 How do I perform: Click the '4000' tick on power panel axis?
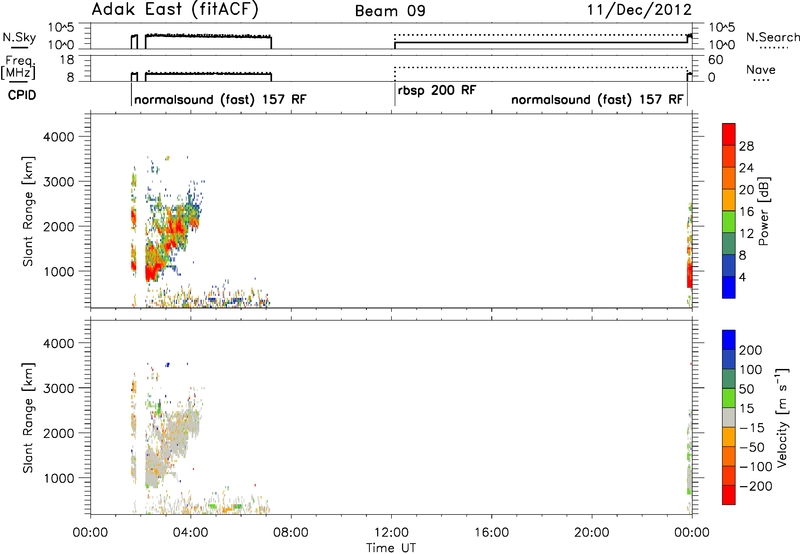(x=59, y=137)
